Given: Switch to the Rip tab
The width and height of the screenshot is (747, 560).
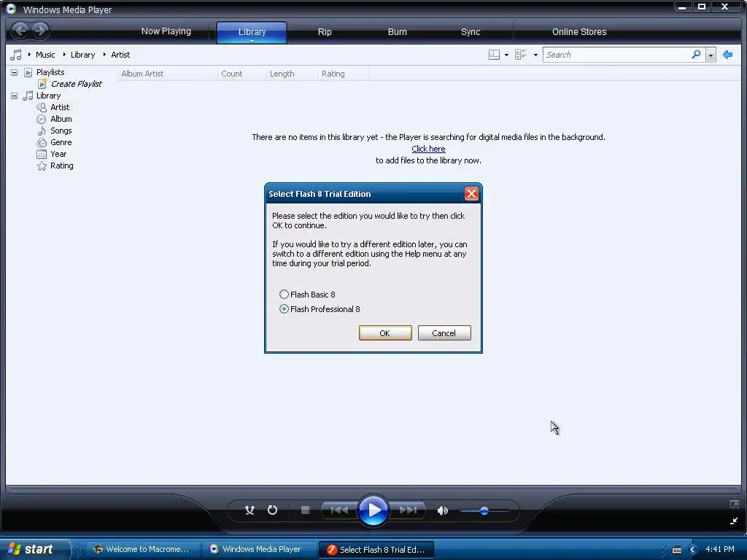Looking at the screenshot, I should [325, 32].
